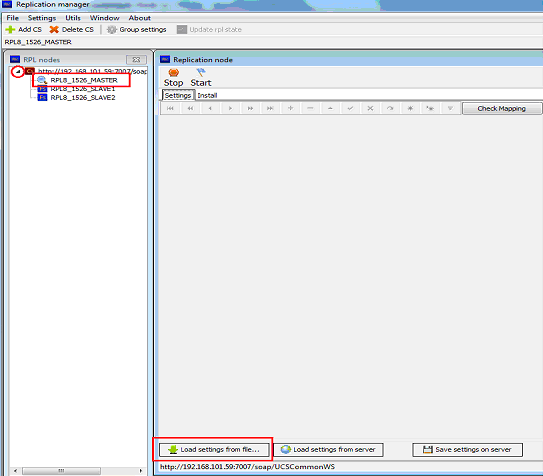Switch to the Install tab
This screenshot has width=543, height=476.
pyautogui.click(x=207, y=96)
